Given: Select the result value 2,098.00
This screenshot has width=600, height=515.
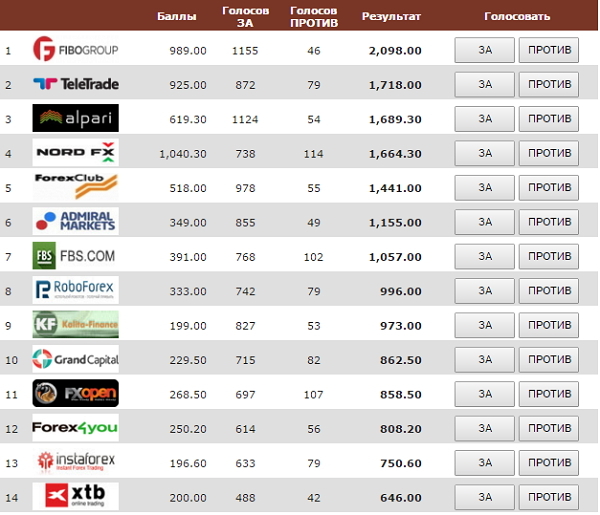Looking at the screenshot, I should coord(395,51).
